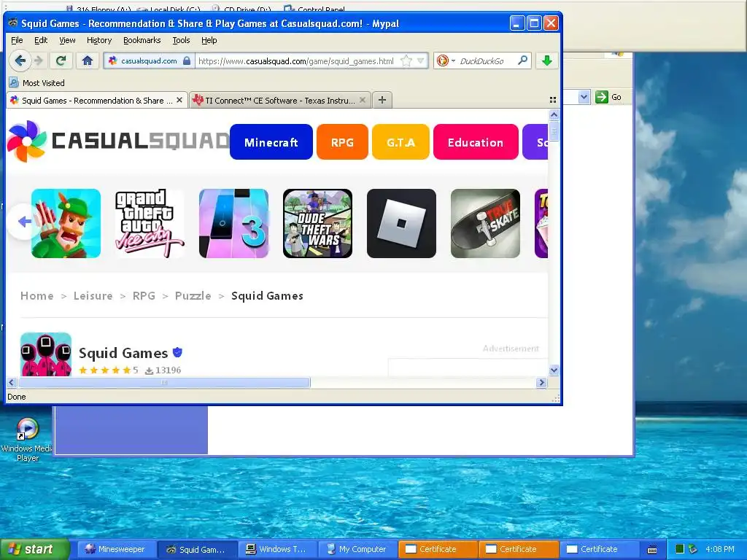Click the horizontal scrollbar right arrow
Viewport: 747px width, 560px height.
(541, 382)
